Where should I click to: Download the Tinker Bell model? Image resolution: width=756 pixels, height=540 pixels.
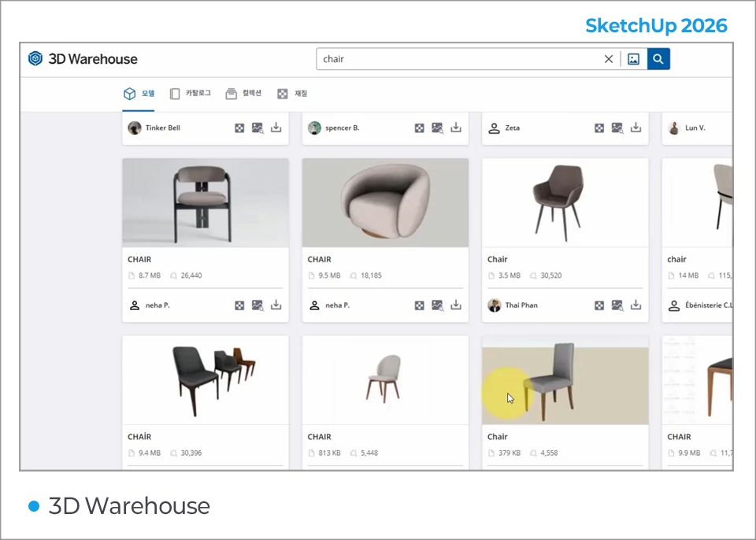(276, 128)
